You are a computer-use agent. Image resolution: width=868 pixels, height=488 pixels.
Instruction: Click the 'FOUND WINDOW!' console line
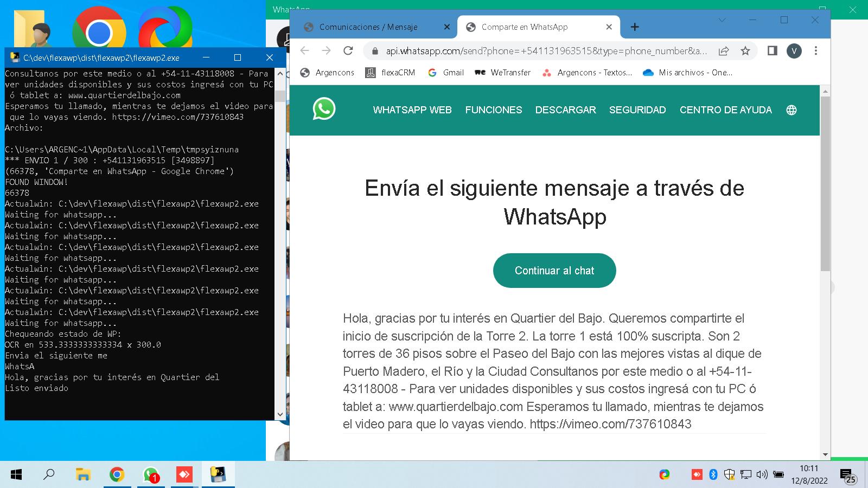pos(37,182)
